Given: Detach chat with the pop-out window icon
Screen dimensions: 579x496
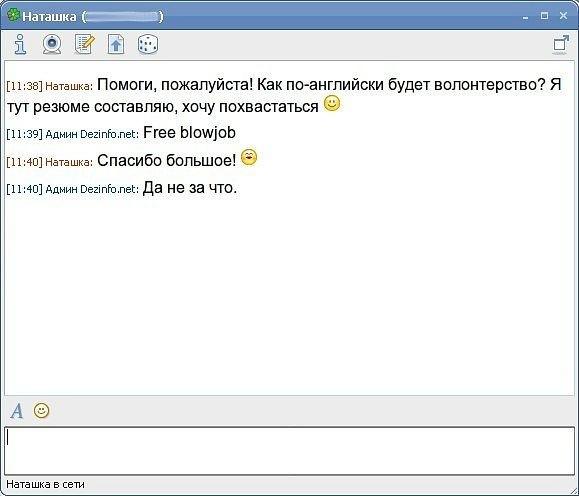Looking at the screenshot, I should (x=561, y=45).
